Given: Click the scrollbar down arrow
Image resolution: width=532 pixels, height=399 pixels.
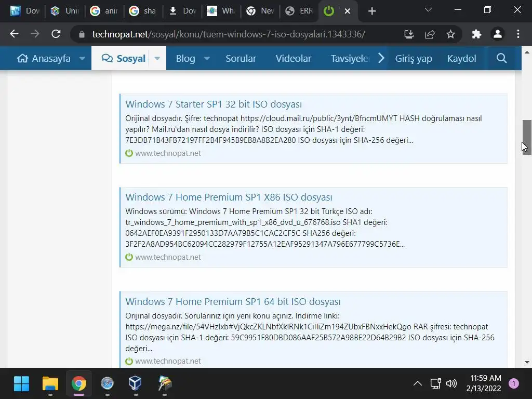Looking at the screenshot, I should [527, 362].
